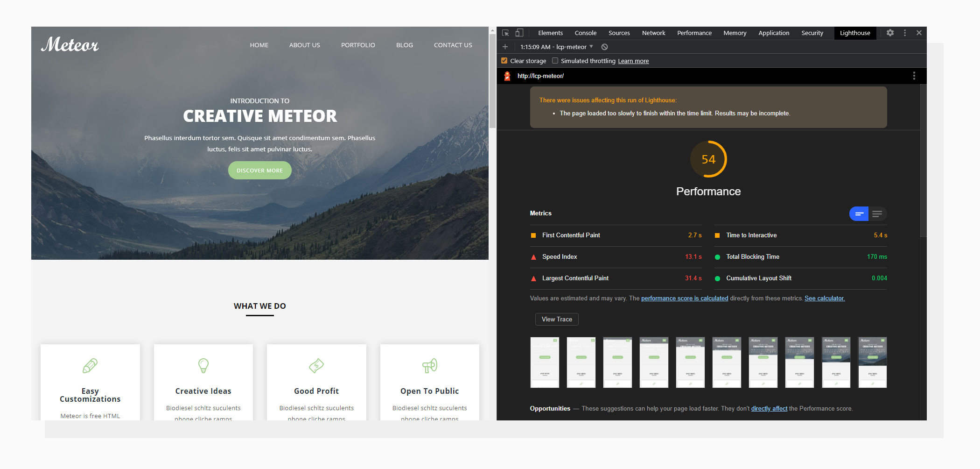
Task: Click the View Trace button
Action: [x=556, y=319]
